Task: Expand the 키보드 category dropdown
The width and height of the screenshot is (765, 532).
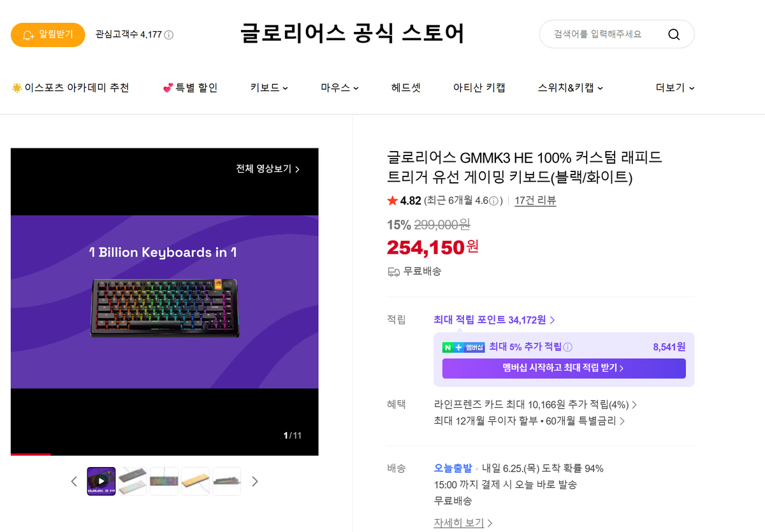Action: [269, 88]
